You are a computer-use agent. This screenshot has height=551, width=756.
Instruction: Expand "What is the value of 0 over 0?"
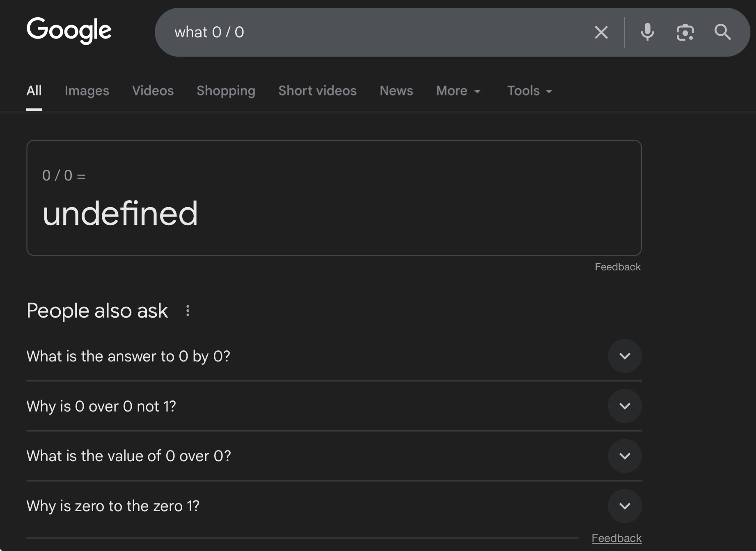pyautogui.click(x=625, y=456)
